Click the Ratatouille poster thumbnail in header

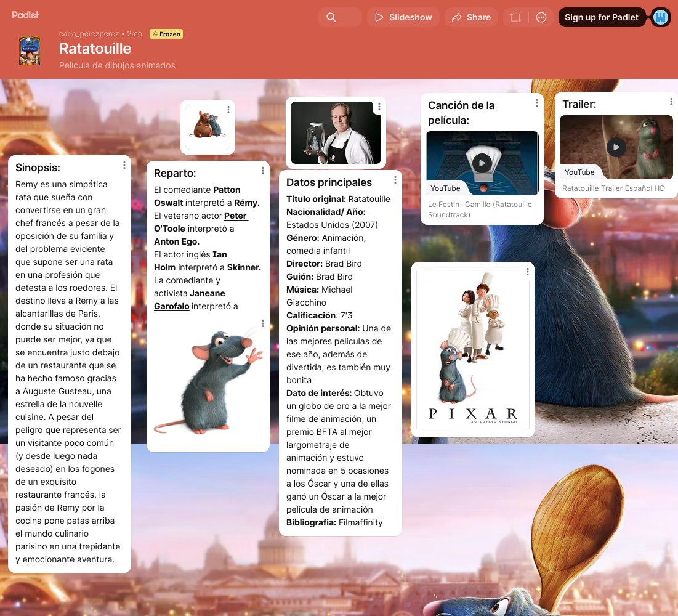point(30,51)
